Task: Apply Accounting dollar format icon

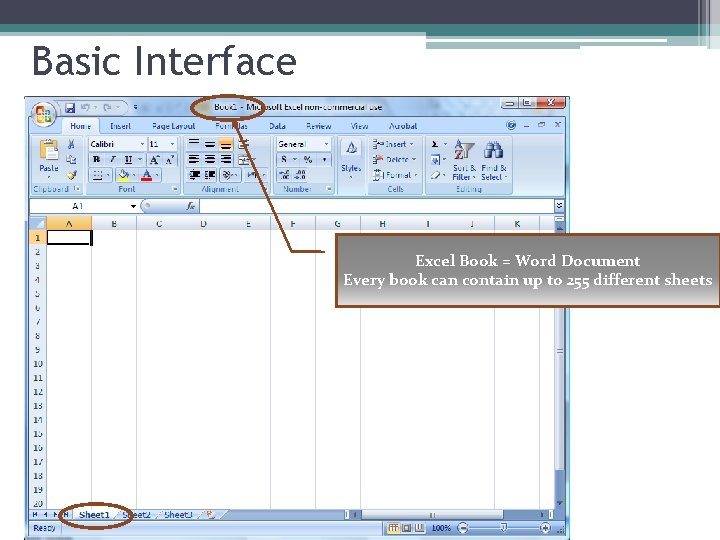Action: pyautogui.click(x=284, y=159)
